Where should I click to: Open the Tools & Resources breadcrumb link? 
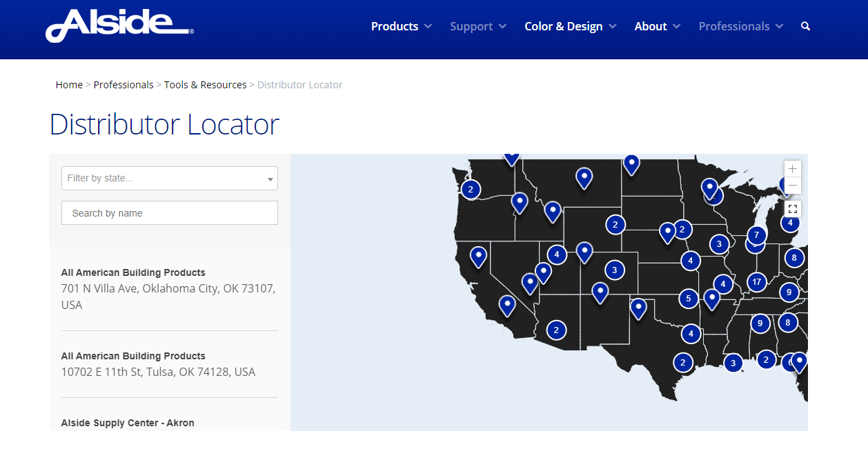point(205,84)
